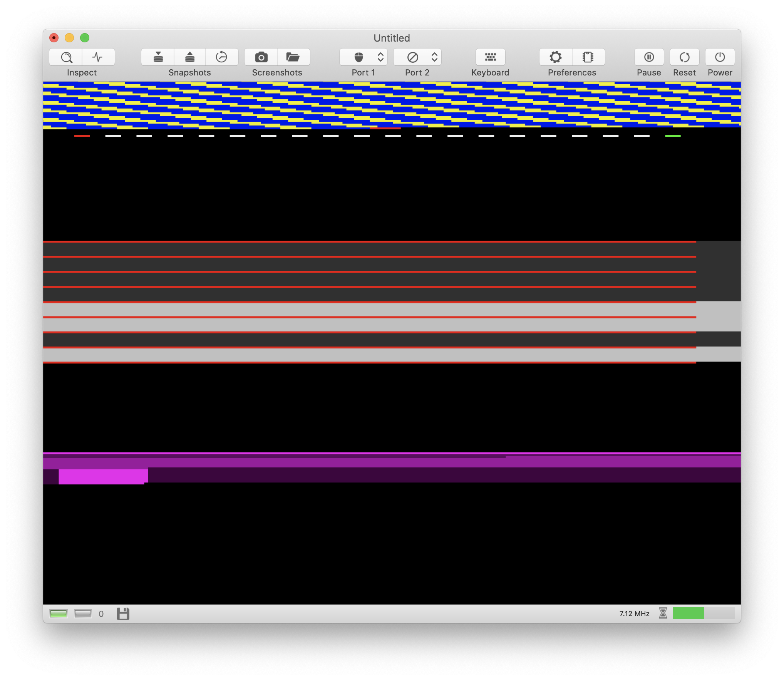
Task: Power off the emulator
Action: (720, 57)
